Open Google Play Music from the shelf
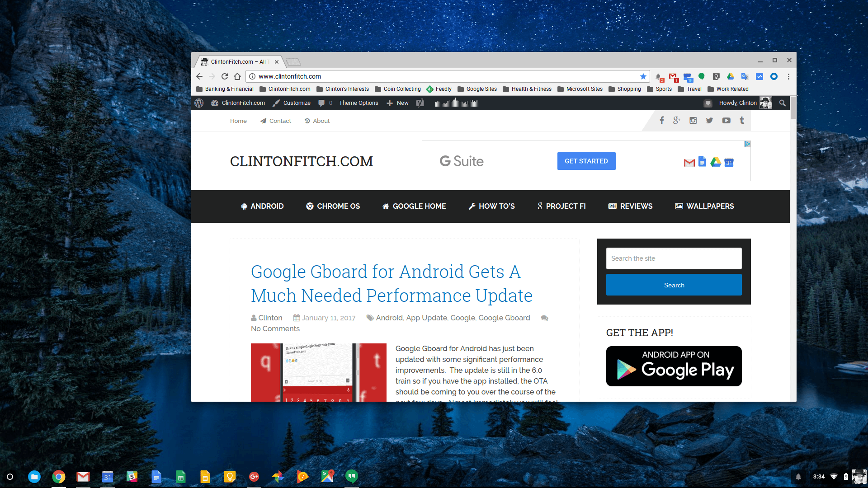The image size is (868, 488). (303, 476)
